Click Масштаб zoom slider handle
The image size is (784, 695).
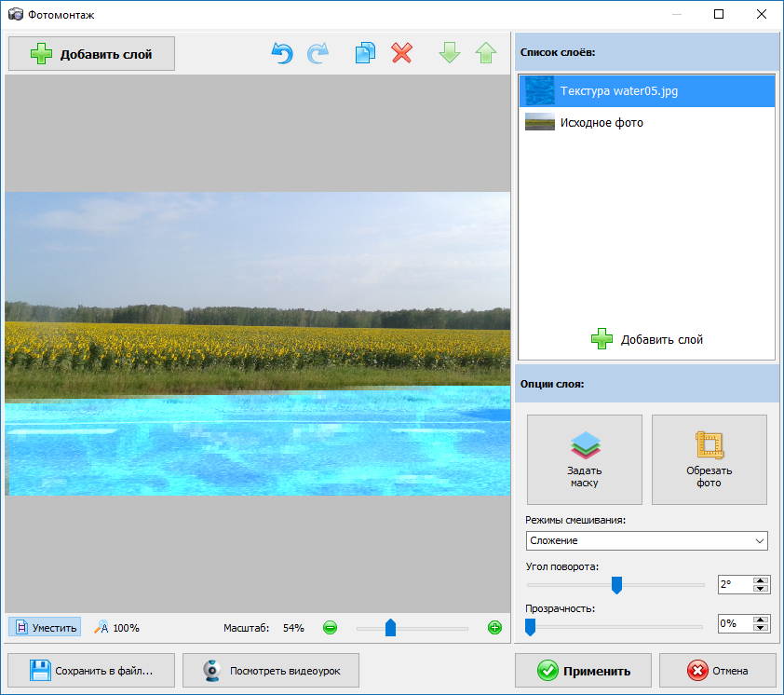(390, 627)
